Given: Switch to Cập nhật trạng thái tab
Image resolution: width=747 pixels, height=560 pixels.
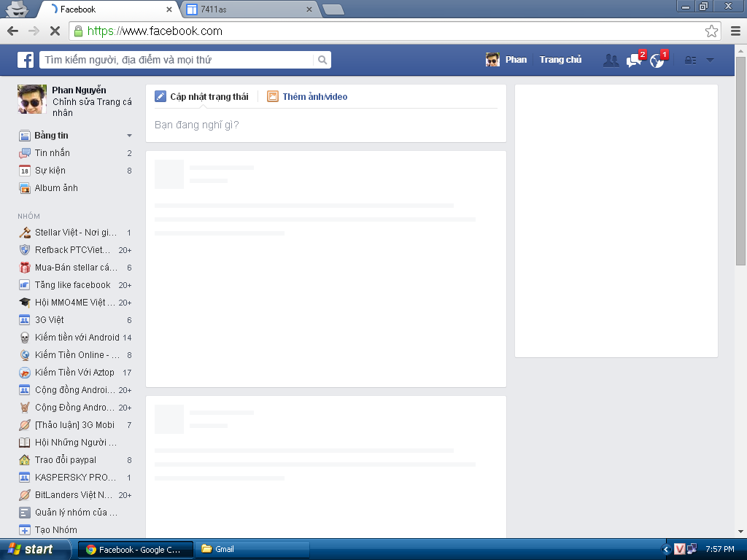Looking at the screenshot, I should tap(201, 97).
